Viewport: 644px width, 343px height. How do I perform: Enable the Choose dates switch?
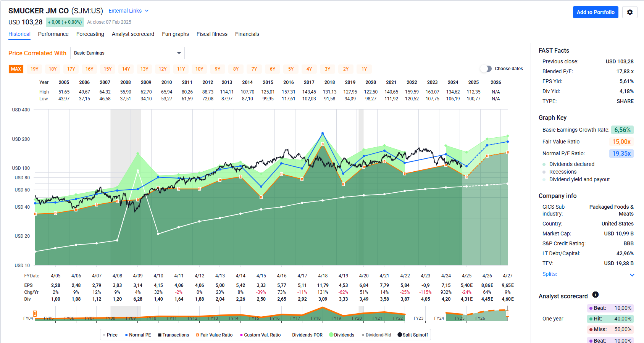(486, 69)
